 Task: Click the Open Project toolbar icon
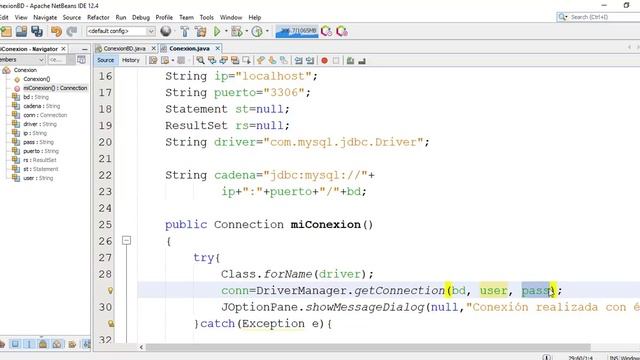(21, 31)
